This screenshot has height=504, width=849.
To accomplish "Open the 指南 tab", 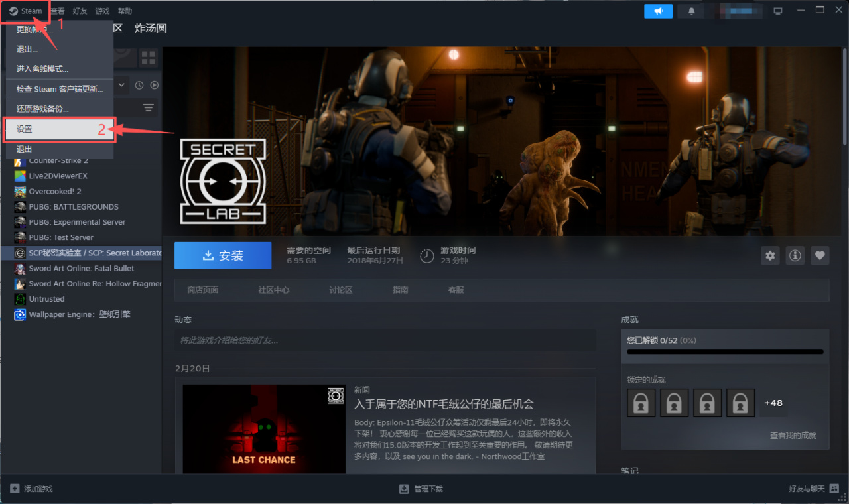I will point(400,290).
